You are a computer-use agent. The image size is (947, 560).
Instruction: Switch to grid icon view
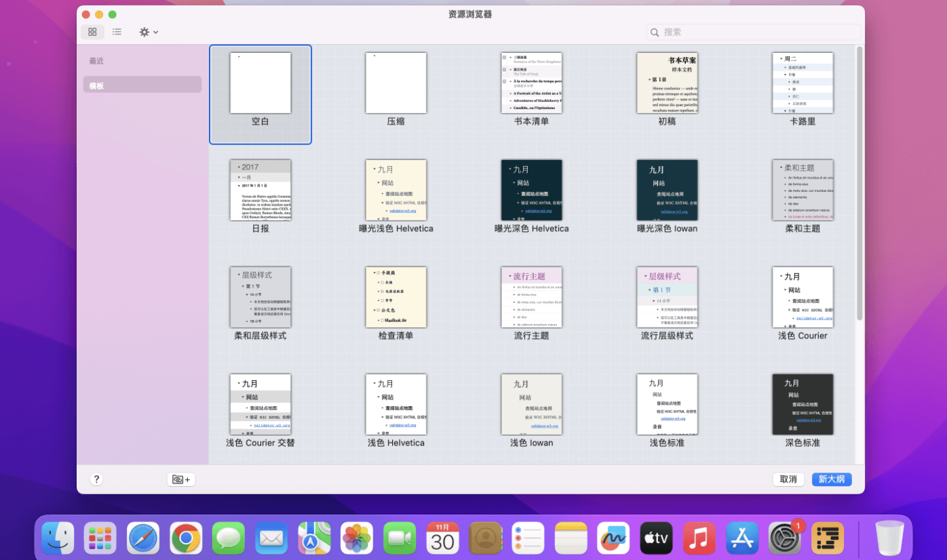[92, 32]
